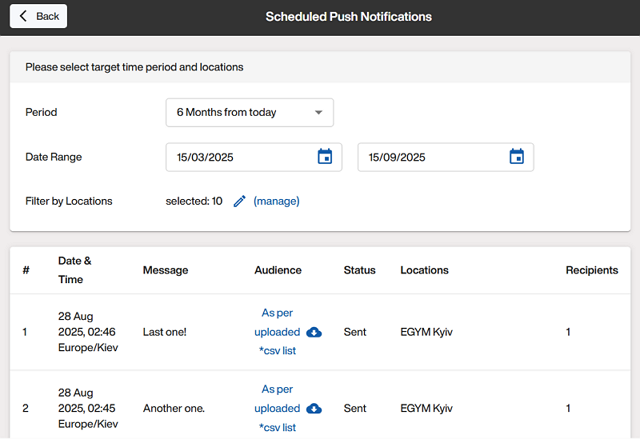This screenshot has height=439, width=640.
Task: Open calendar picker for start date 15/03/2025
Action: tap(324, 157)
